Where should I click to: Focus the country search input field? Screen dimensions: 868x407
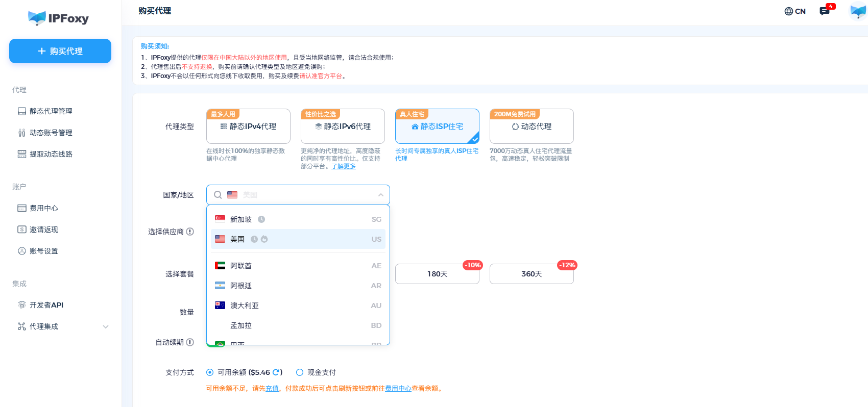click(x=298, y=195)
